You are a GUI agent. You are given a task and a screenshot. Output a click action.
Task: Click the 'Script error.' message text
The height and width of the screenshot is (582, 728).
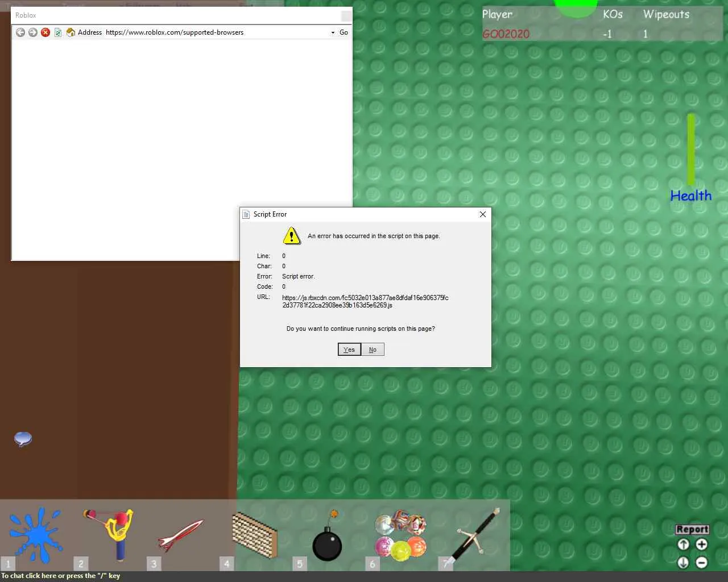(299, 276)
